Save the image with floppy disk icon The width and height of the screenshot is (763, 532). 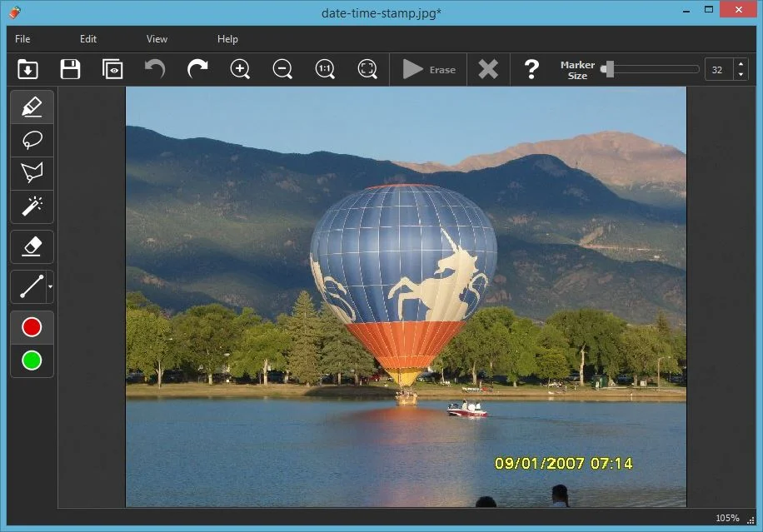[70, 69]
